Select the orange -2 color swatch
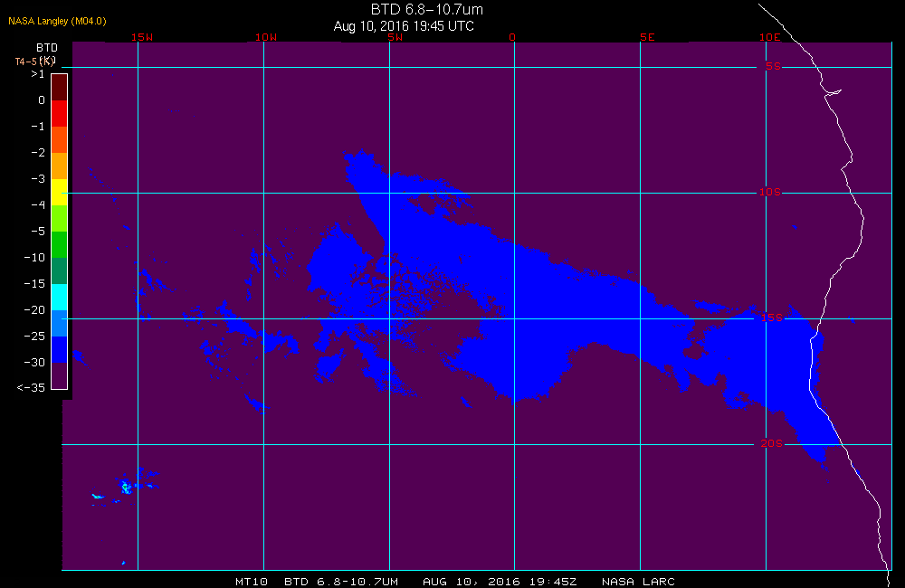Viewport: 905px width, 588px height. (60, 166)
